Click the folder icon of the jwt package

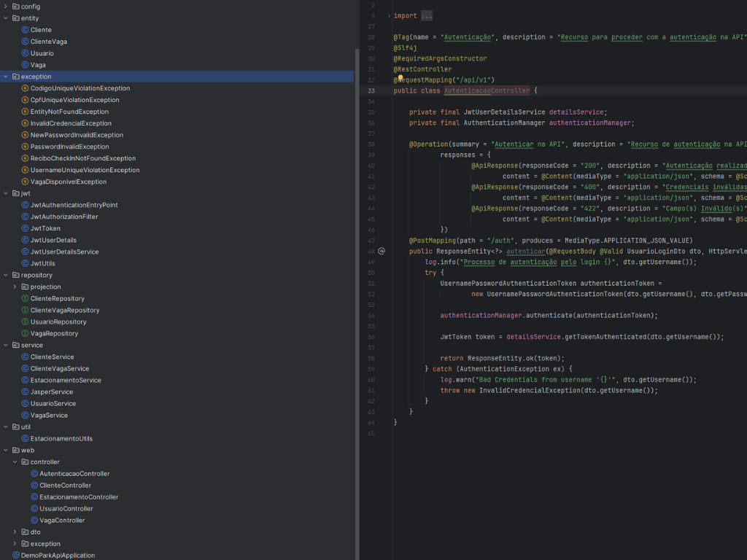tap(16, 193)
